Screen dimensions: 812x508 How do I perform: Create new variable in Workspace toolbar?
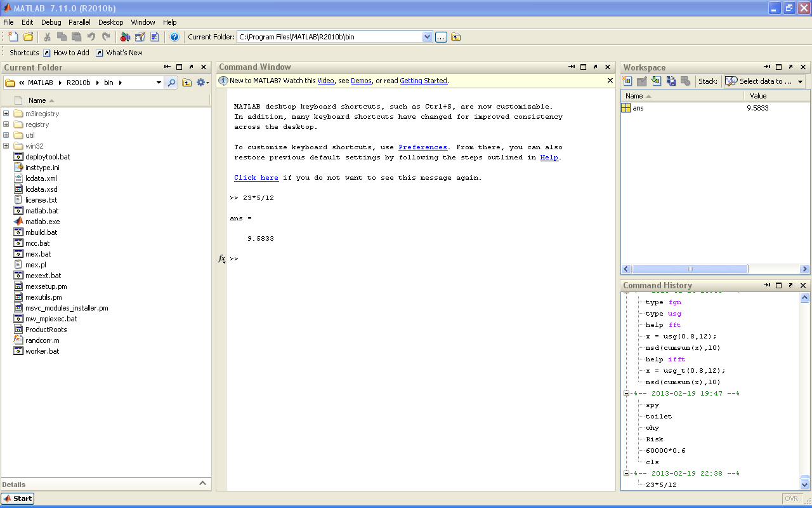pos(627,81)
